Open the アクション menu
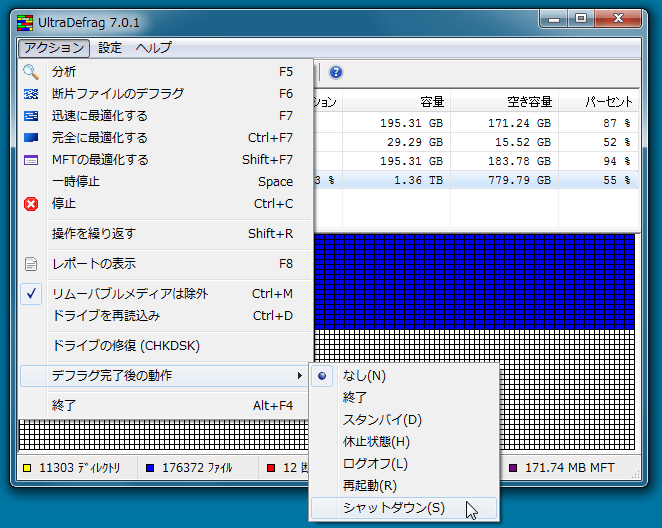This screenshot has width=662, height=528. click(x=54, y=48)
